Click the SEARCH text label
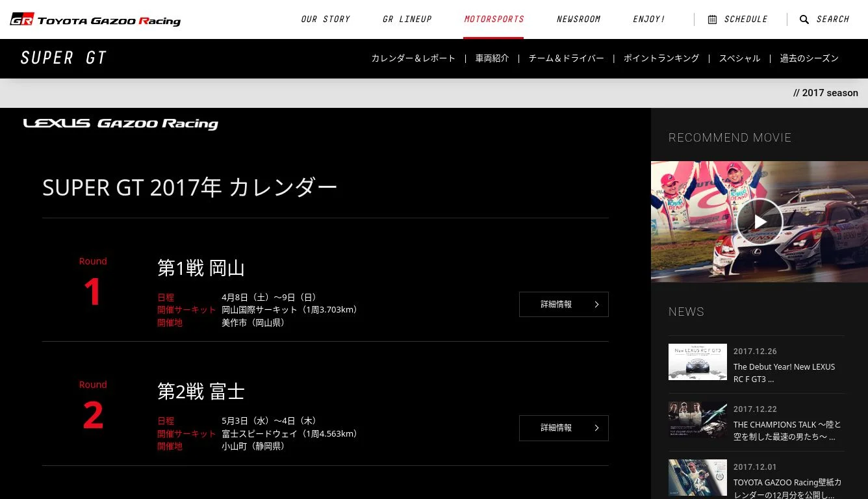The image size is (868, 499). 833,19
